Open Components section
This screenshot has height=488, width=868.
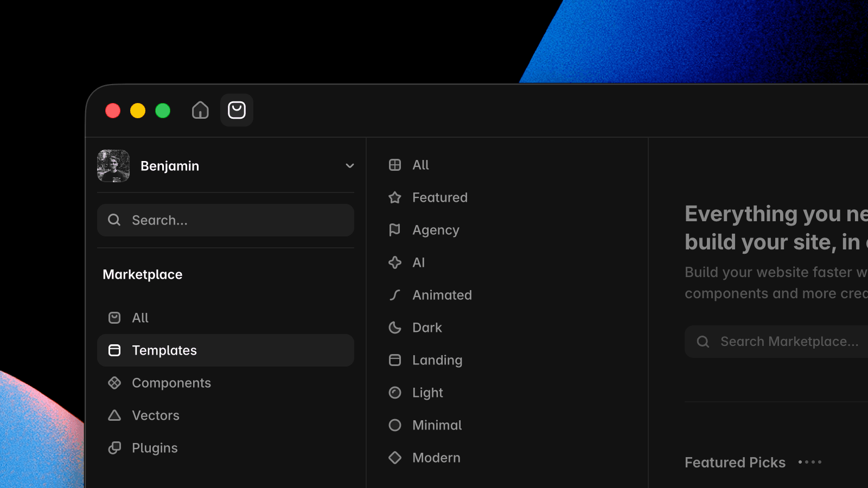[x=226, y=383]
